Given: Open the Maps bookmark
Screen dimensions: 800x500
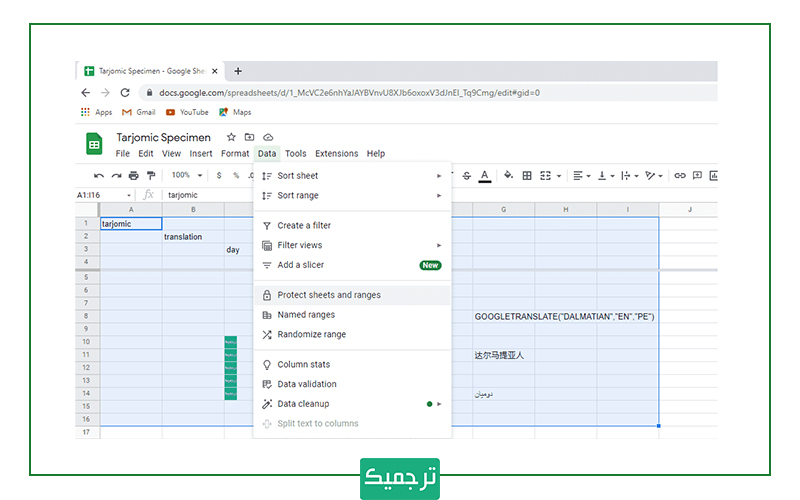Looking at the screenshot, I should (235, 112).
